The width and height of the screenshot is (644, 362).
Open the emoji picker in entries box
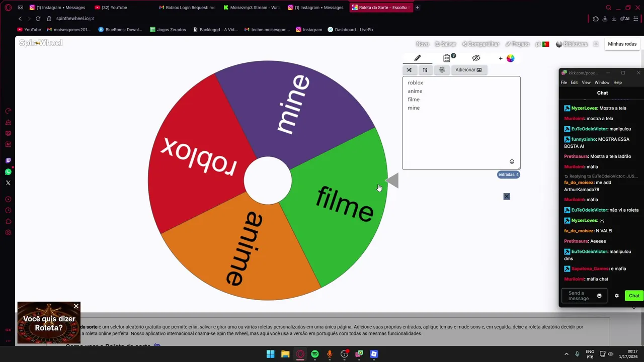[x=512, y=161]
